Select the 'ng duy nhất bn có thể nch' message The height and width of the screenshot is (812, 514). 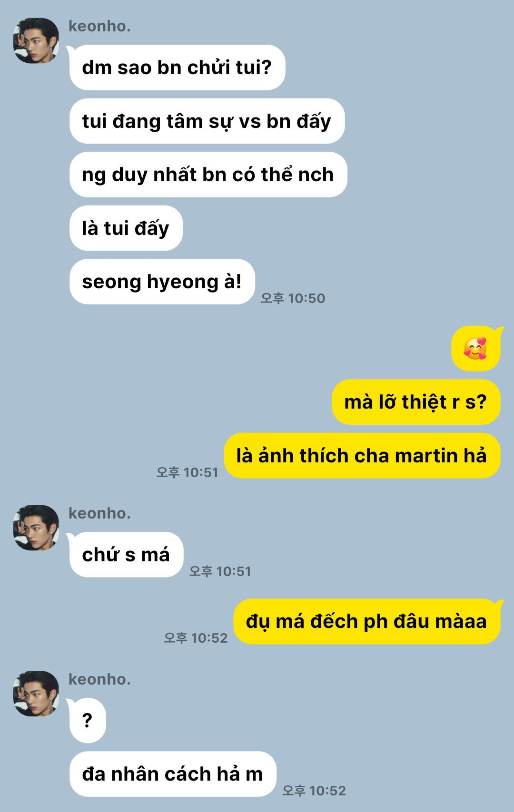208,175
